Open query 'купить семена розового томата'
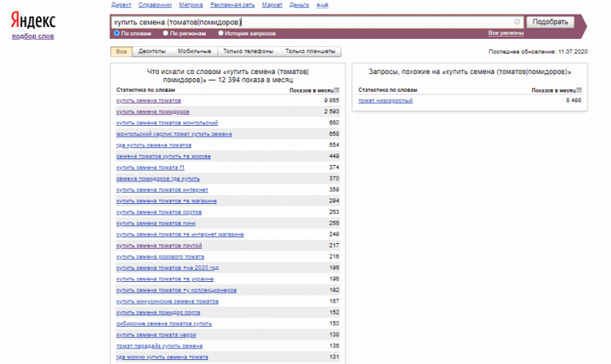This screenshot has width=611, height=364. (x=160, y=257)
